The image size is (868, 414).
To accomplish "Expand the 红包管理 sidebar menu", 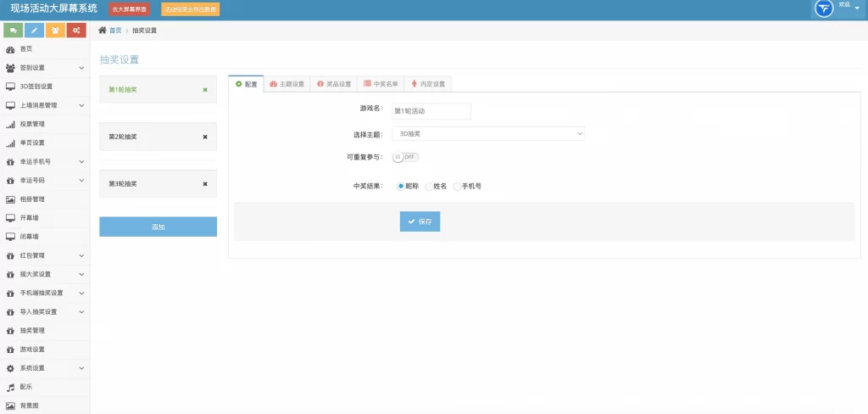I will (x=44, y=256).
